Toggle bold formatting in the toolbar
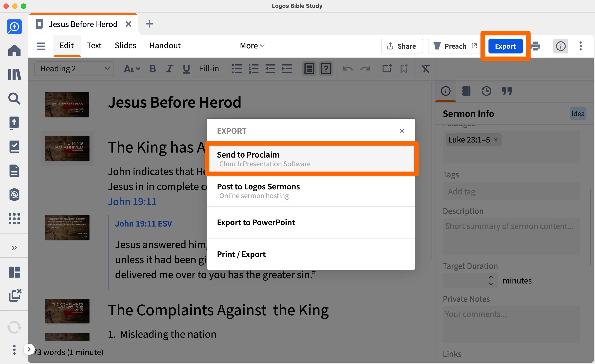This screenshot has height=364, width=595. pyautogui.click(x=152, y=69)
